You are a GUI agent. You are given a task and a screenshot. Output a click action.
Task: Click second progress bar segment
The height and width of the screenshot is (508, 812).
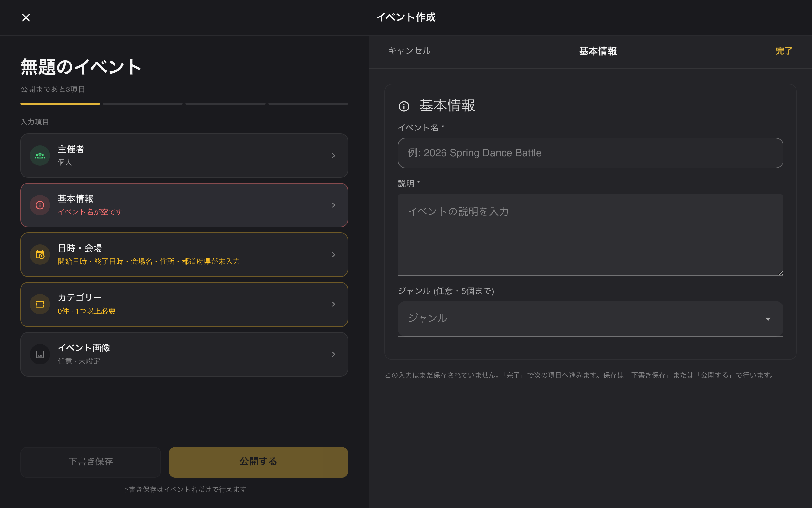coord(143,104)
